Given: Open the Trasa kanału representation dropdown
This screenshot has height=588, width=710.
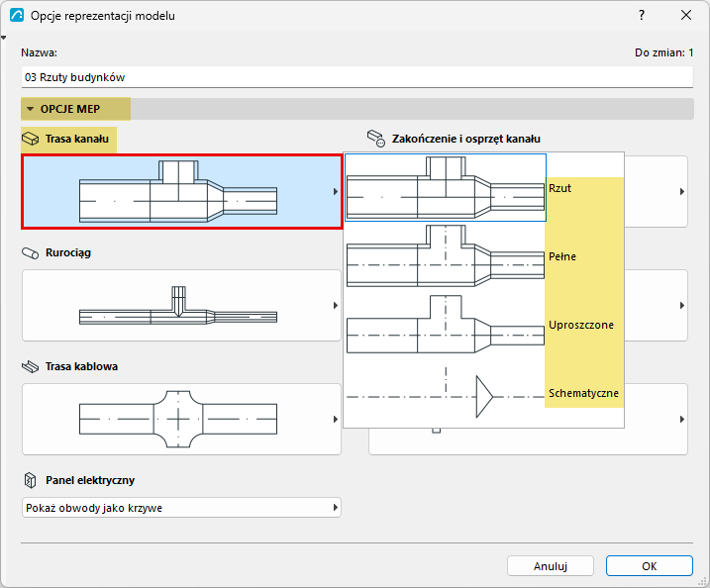Looking at the screenshot, I should pyautogui.click(x=181, y=191).
